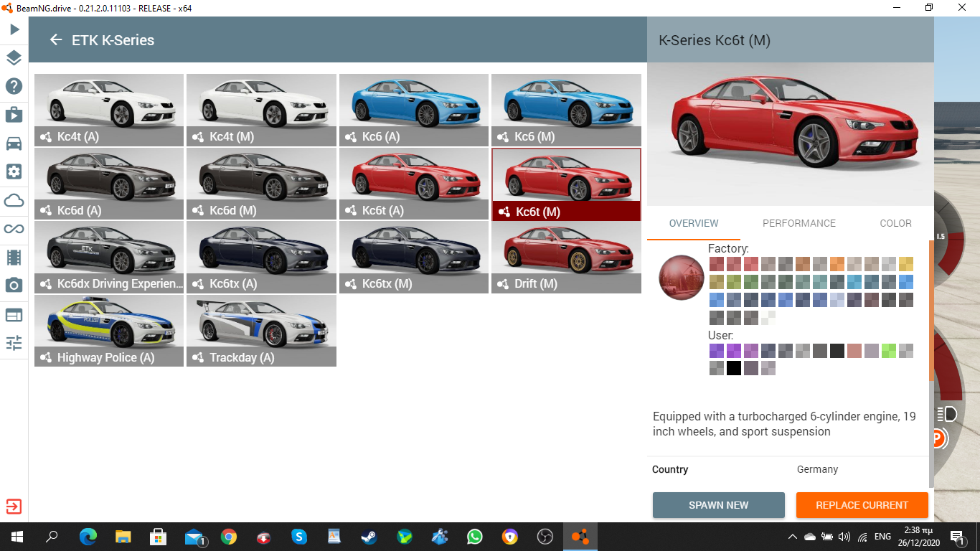The height and width of the screenshot is (551, 980).
Task: Pick the solid black user color swatch
Action: pyautogui.click(x=734, y=368)
